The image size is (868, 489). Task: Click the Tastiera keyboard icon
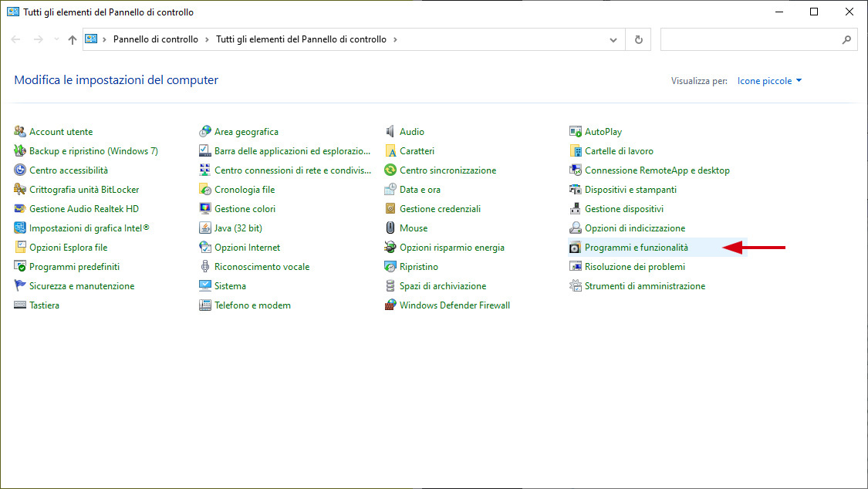click(20, 305)
